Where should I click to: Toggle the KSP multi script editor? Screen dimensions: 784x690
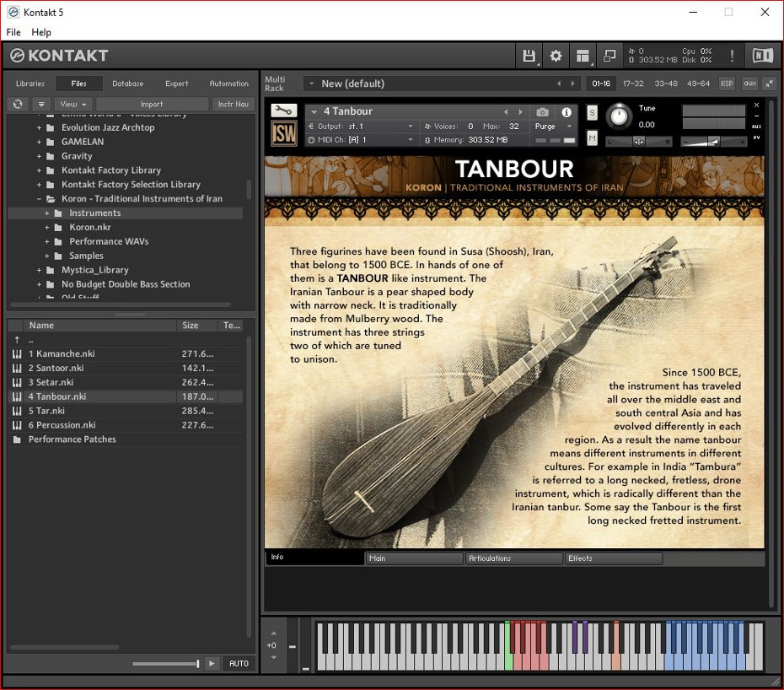pos(727,84)
